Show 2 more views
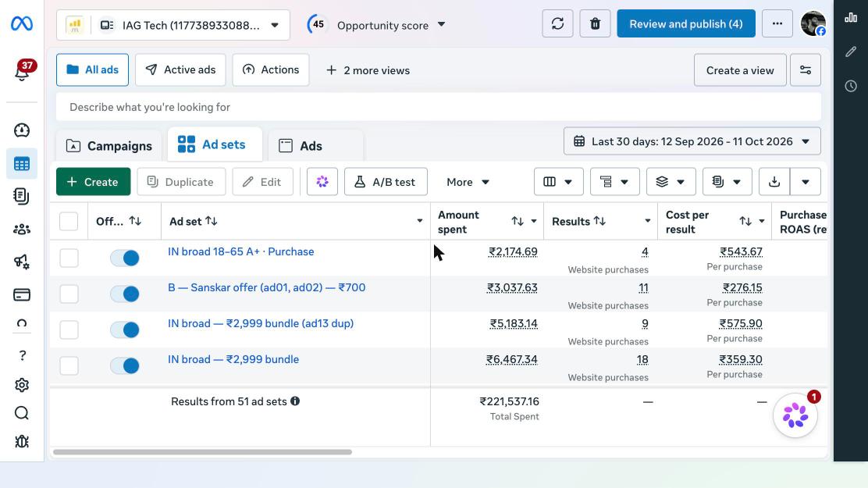868x488 pixels. click(x=368, y=70)
